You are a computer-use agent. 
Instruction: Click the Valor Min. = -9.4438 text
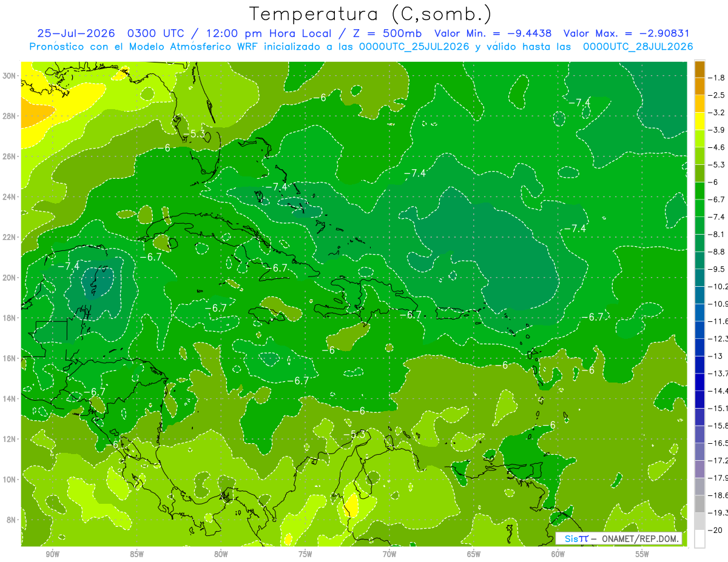[x=493, y=33]
